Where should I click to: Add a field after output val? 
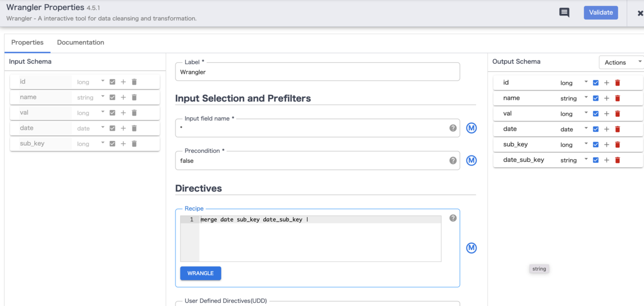pos(606,114)
